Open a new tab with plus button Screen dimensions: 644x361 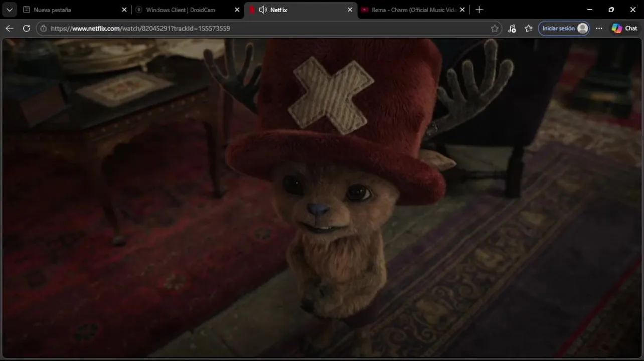click(x=479, y=10)
